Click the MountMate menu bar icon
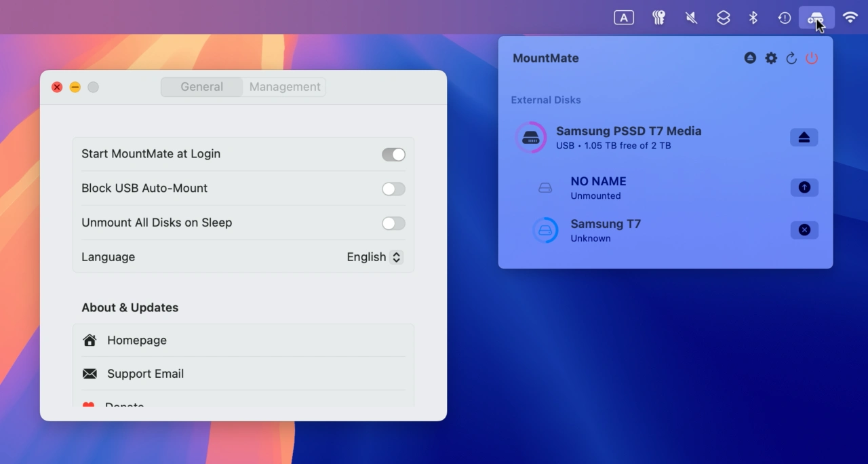Screen dimensions: 868x464 (x=816, y=18)
